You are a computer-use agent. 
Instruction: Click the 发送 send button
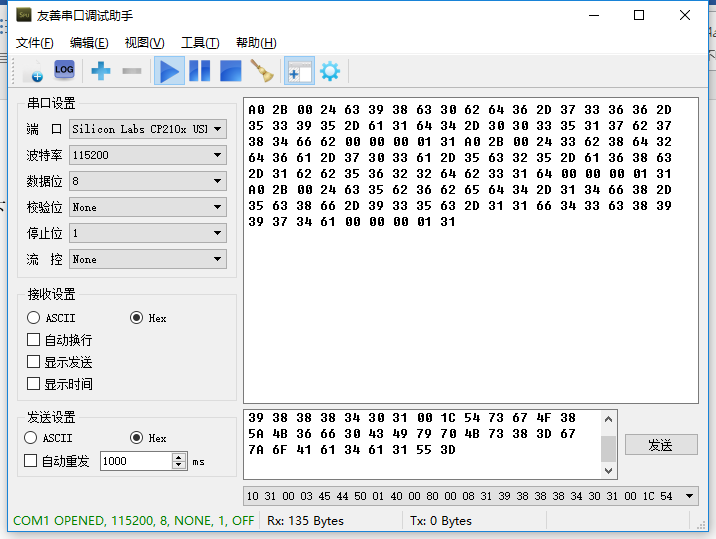click(x=660, y=444)
